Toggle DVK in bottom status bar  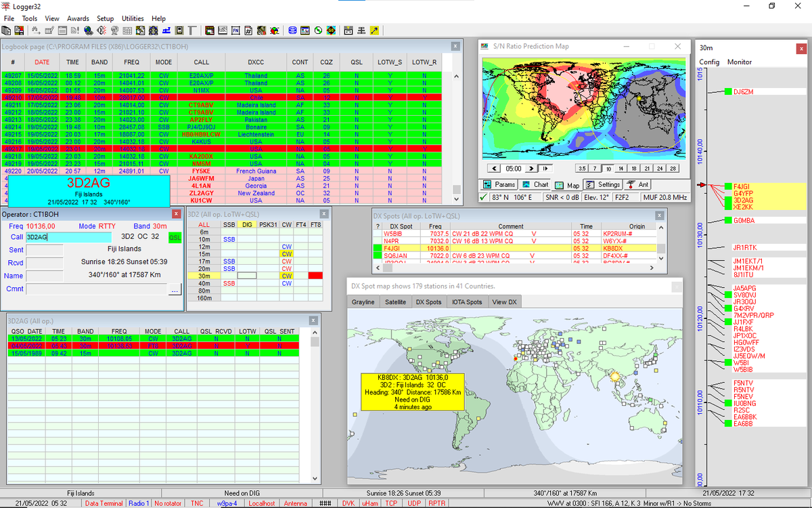pos(348,503)
